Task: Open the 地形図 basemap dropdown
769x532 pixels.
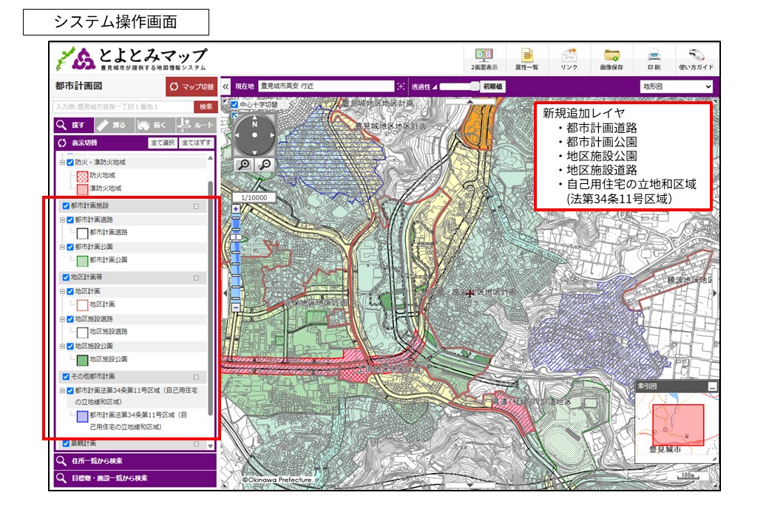Action: tap(677, 86)
